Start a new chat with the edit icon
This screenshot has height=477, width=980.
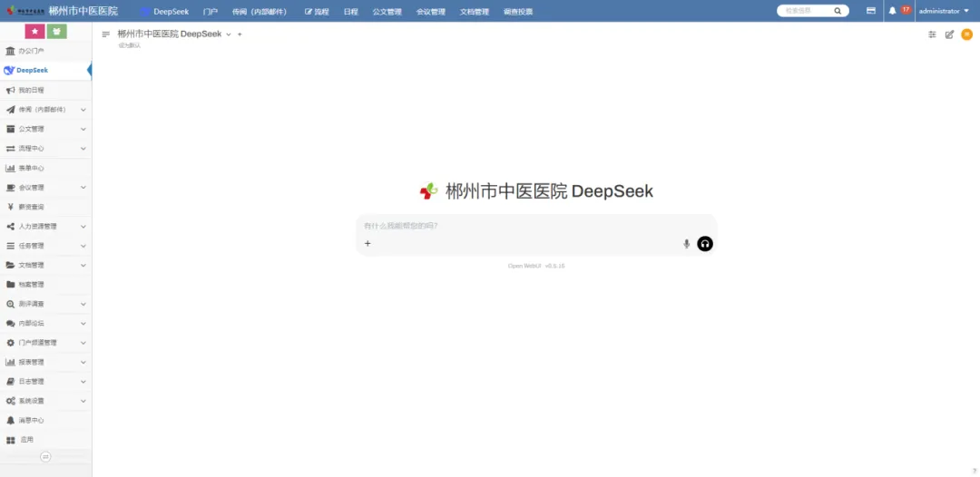click(x=949, y=34)
